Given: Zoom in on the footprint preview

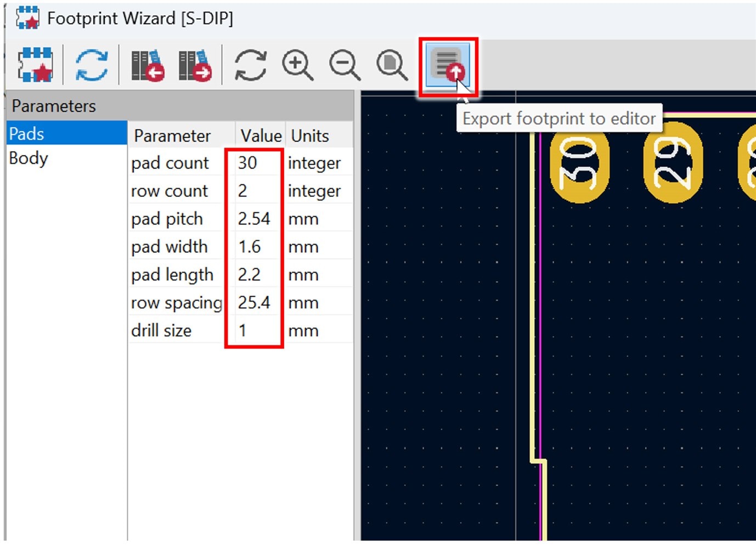Looking at the screenshot, I should [x=297, y=65].
